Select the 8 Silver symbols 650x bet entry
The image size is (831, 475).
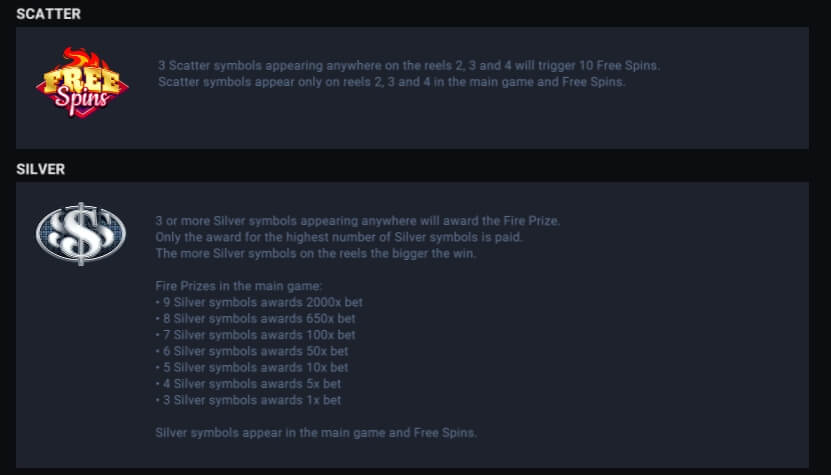click(x=256, y=319)
